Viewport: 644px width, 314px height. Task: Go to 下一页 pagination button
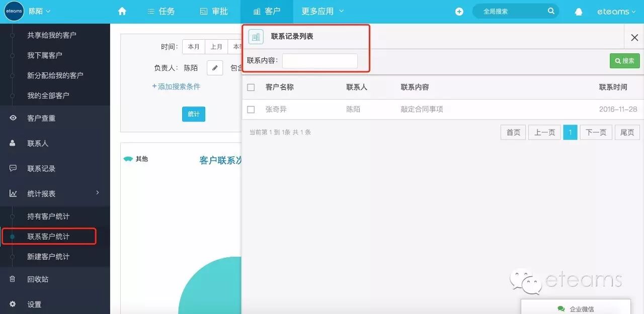[596, 133]
